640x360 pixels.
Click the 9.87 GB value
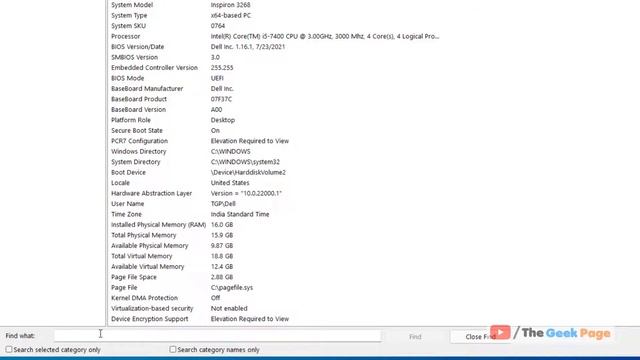pyautogui.click(x=222, y=246)
